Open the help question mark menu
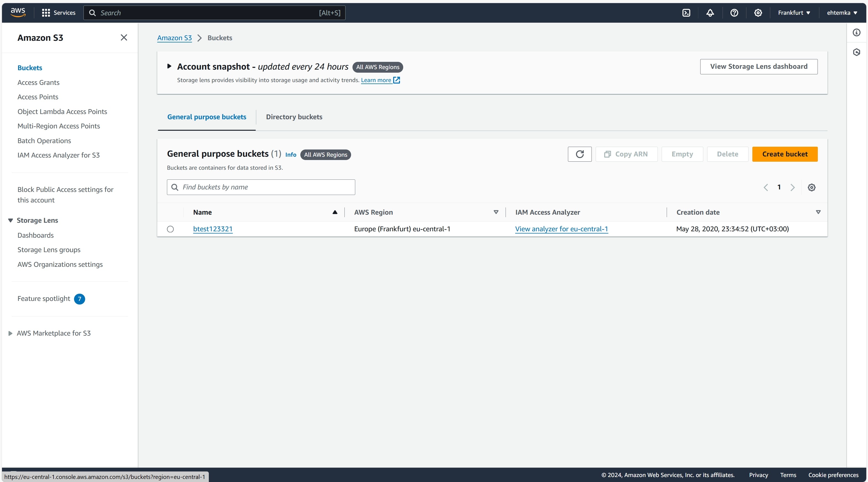This screenshot has height=482, width=868. (x=734, y=13)
